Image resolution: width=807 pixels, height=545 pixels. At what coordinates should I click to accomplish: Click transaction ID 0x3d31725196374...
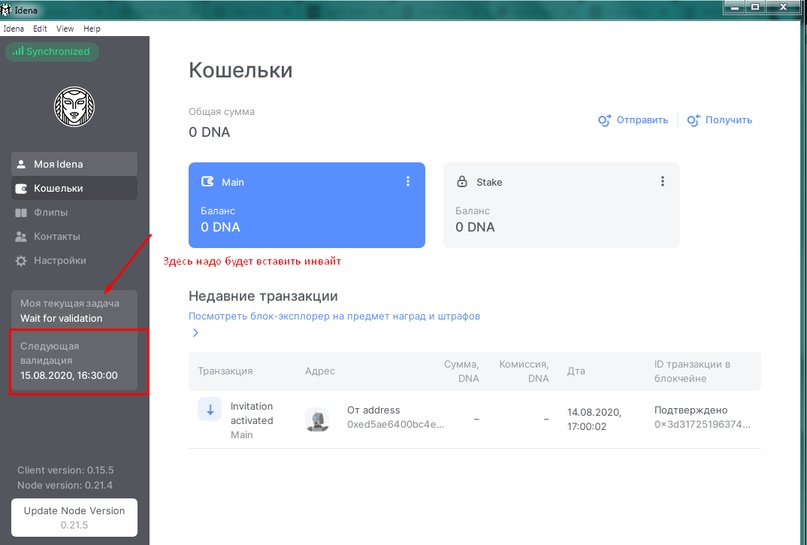coord(702,425)
